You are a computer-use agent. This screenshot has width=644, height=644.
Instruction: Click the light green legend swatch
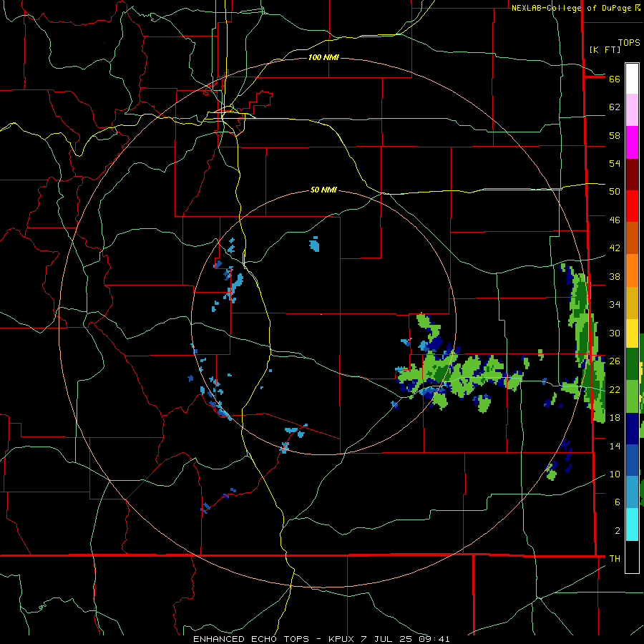tap(632, 396)
